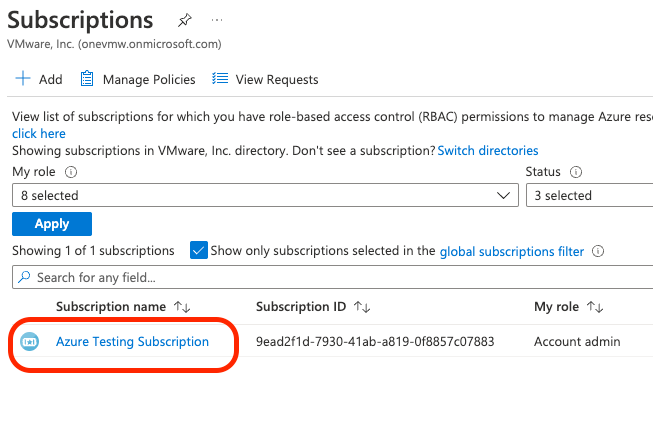Uncheck Show only subscriptions selected checkbox

(199, 250)
